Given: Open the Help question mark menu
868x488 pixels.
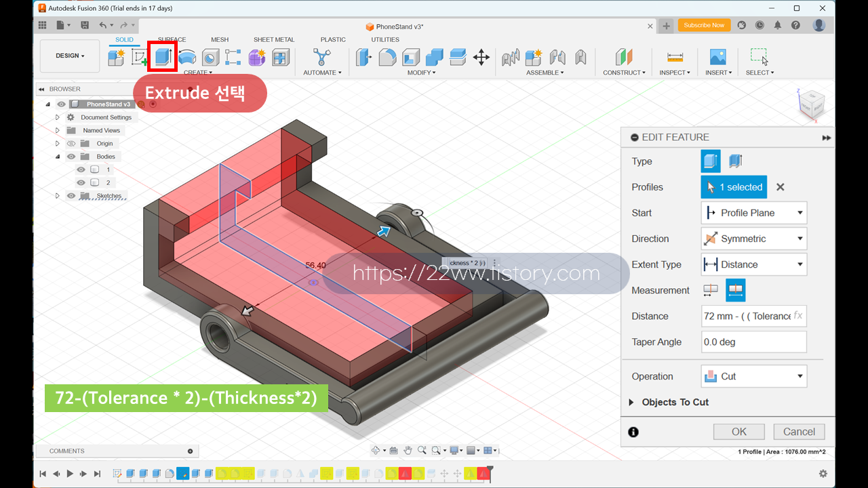Looking at the screenshot, I should pos(795,25).
